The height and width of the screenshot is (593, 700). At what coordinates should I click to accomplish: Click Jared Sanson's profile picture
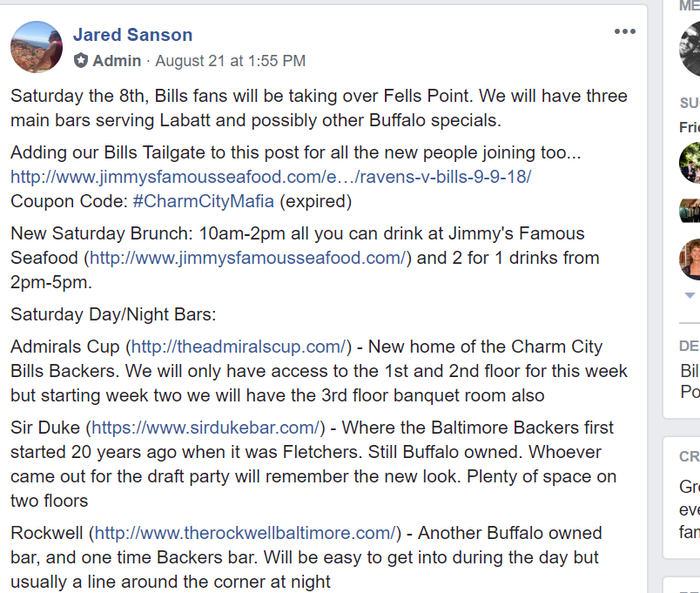click(37, 47)
